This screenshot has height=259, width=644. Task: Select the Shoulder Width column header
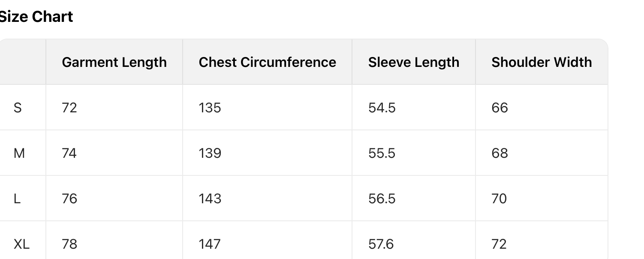(x=542, y=62)
